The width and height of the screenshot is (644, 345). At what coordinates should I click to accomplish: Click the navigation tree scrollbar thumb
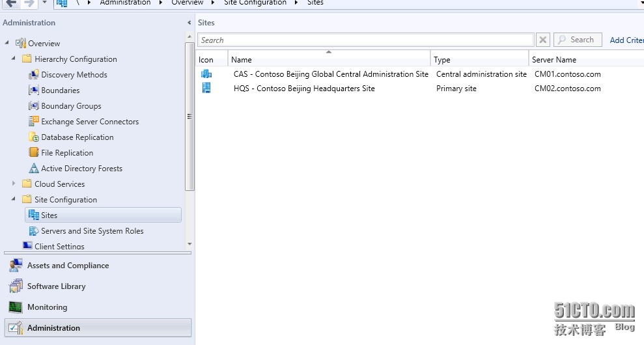pos(189,117)
